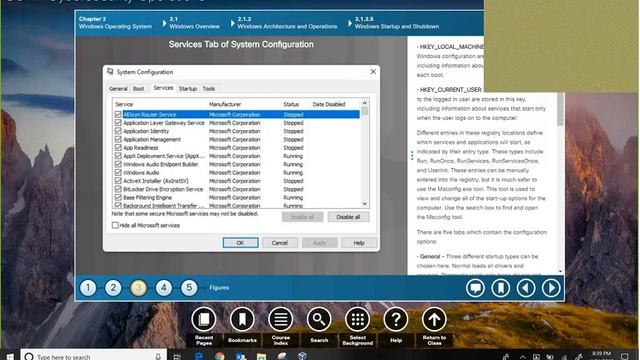Image resolution: width=640 pixels, height=360 pixels.
Task: Show figure 2
Action: (113, 288)
